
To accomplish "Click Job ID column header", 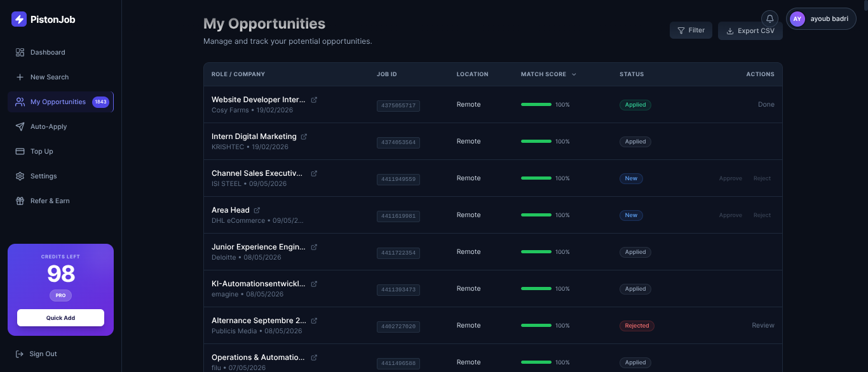I will click(387, 74).
